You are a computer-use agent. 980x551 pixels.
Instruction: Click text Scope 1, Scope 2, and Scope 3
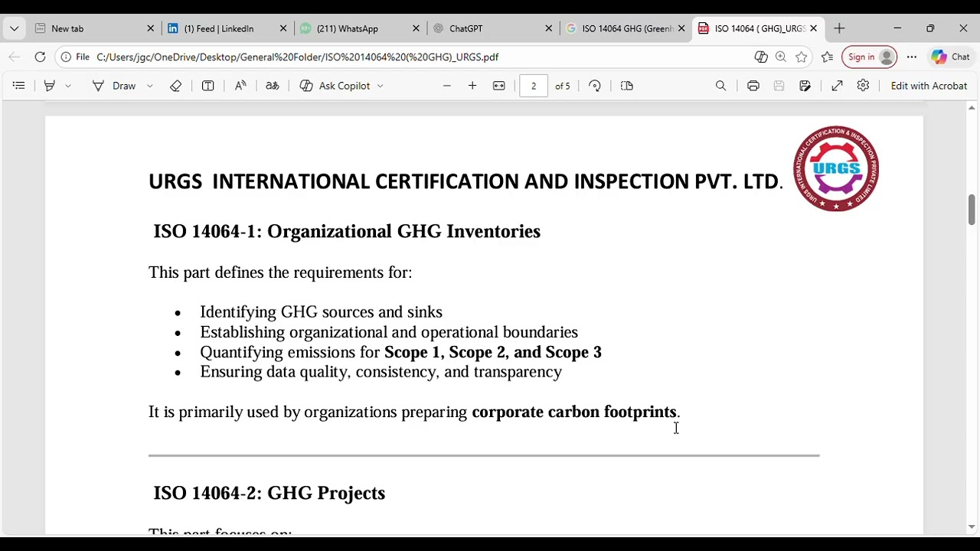[493, 352]
